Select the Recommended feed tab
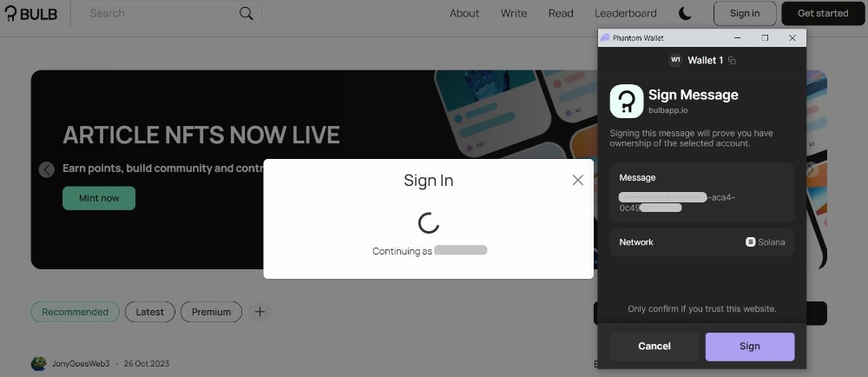 76,312
